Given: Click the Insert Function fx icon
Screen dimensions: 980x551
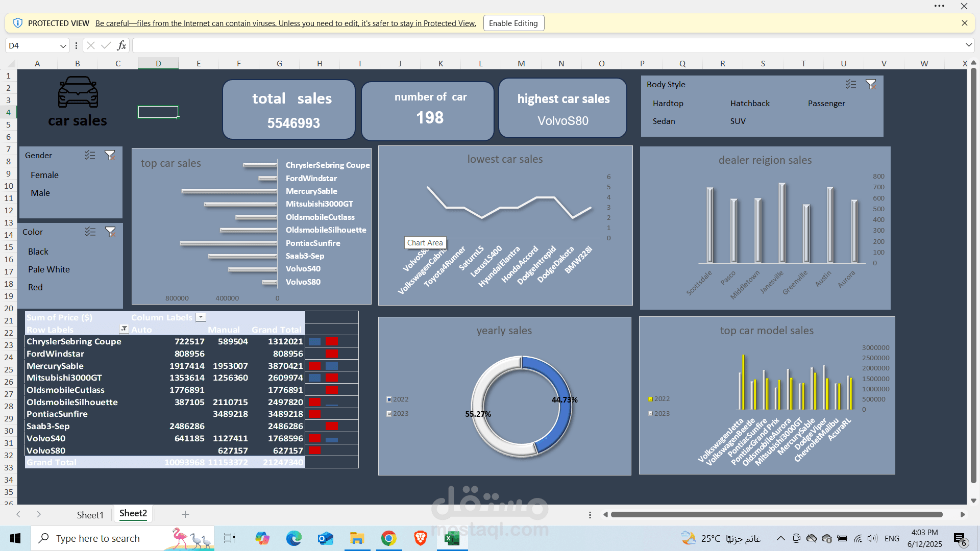Looking at the screenshot, I should (x=121, y=45).
